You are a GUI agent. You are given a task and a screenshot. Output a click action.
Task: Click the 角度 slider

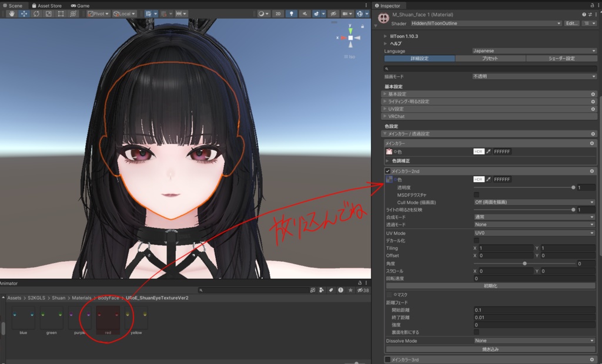tap(524, 264)
